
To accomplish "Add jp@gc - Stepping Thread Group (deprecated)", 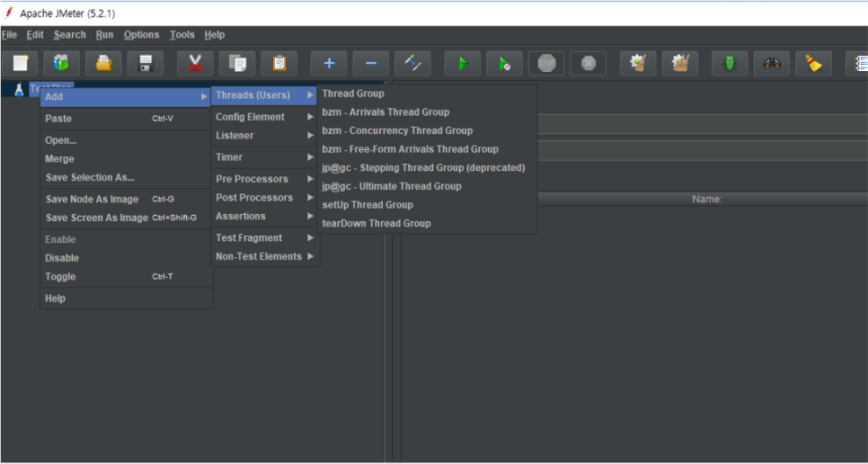I will pos(427,168).
